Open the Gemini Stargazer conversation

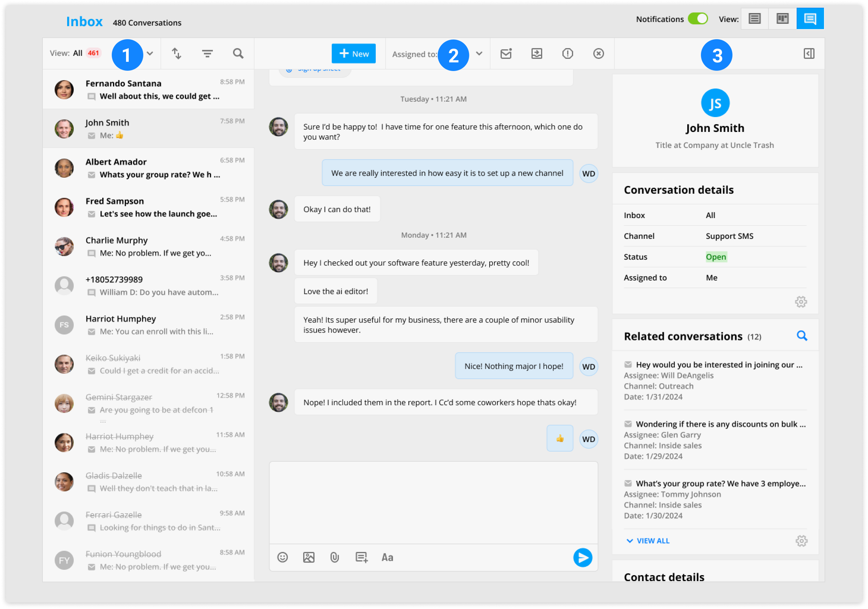148,403
